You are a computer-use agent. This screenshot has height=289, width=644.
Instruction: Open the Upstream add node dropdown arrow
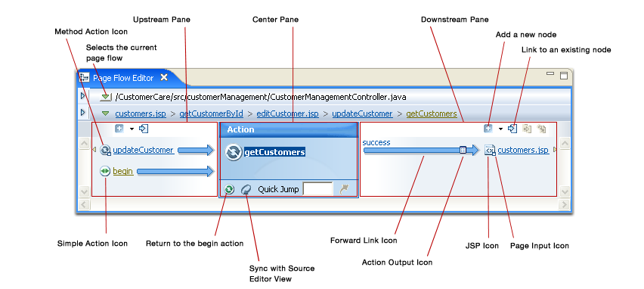[132, 129]
